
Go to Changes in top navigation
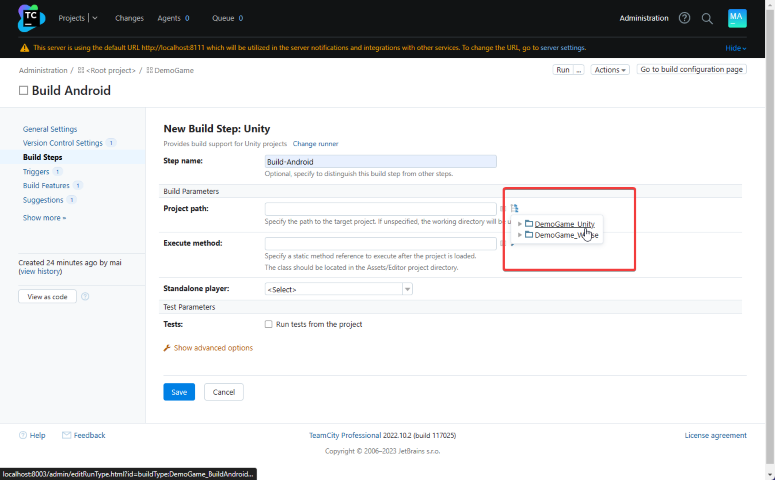point(129,18)
